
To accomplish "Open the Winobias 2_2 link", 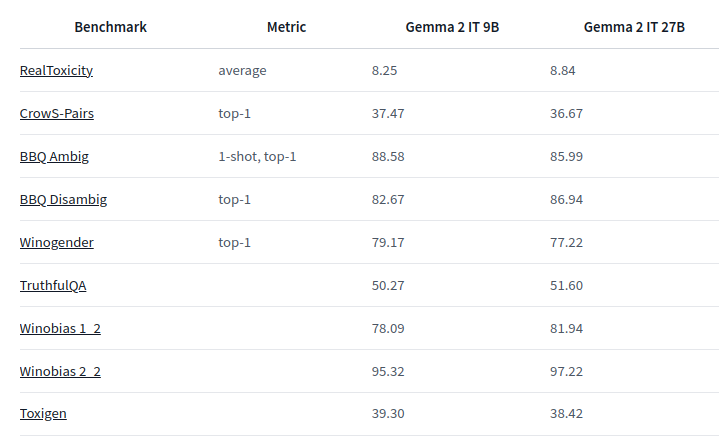I will tap(60, 372).
